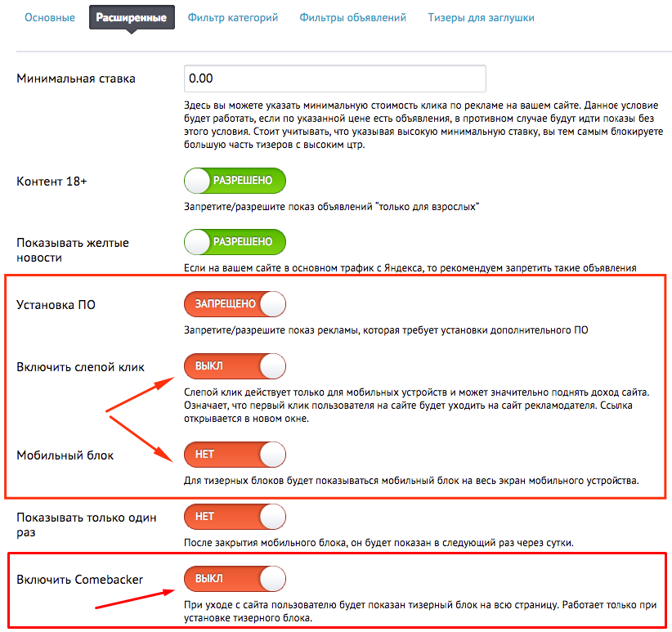Open the Основные tab
672x632 pixels.
click(50, 17)
